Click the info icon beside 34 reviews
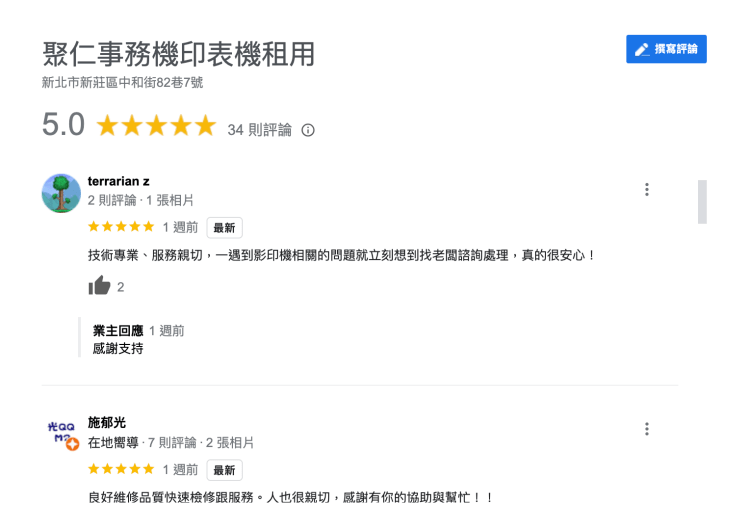Viewport: 749px width, 531px height. tap(308, 130)
